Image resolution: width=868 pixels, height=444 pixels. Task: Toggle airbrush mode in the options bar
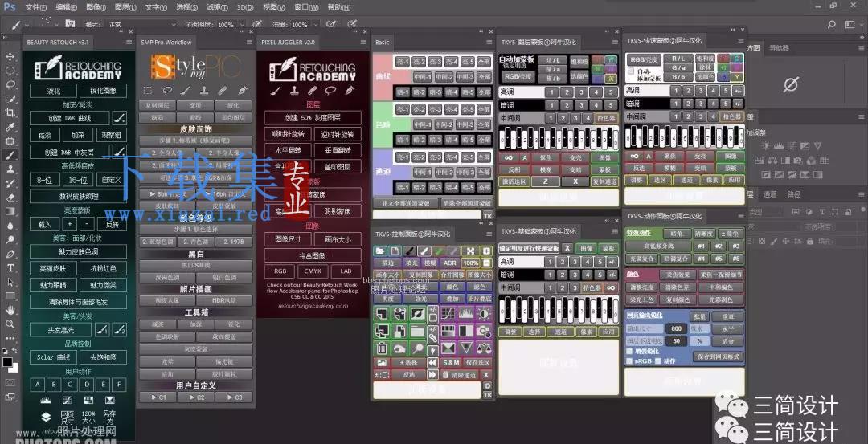click(x=330, y=24)
